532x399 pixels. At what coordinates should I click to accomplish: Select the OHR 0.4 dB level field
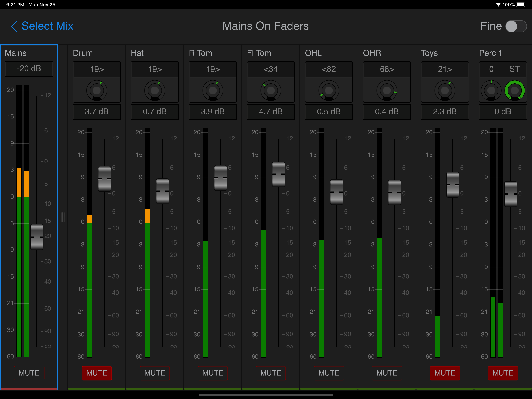(x=387, y=112)
